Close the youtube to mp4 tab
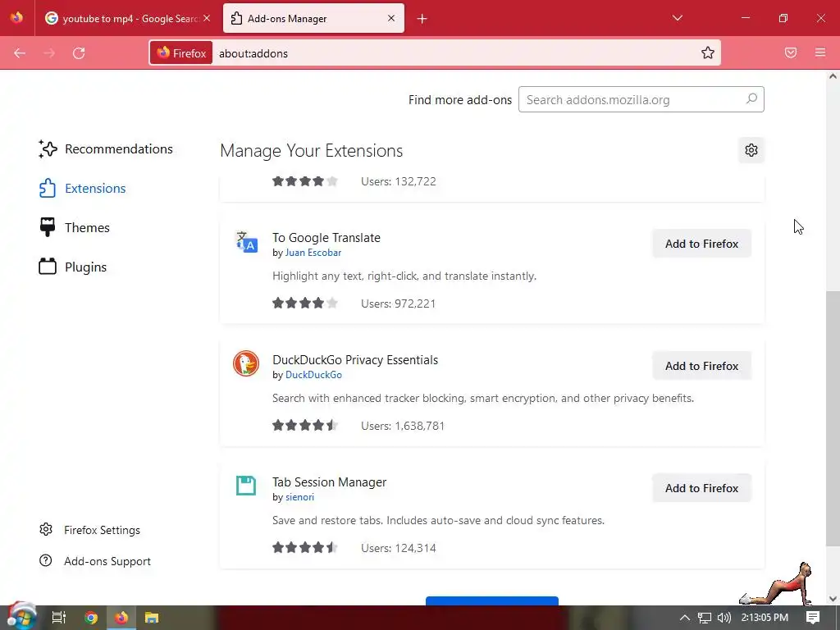Image resolution: width=840 pixels, height=630 pixels. click(x=207, y=18)
